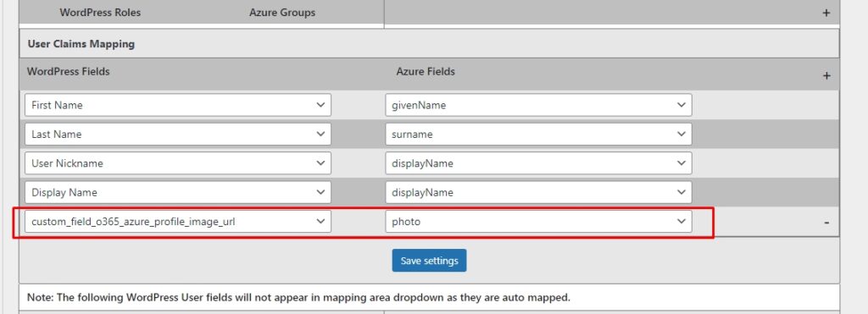The width and height of the screenshot is (868, 314).
Task: Open the First Name WordPress field dropdown
Action: 178,105
